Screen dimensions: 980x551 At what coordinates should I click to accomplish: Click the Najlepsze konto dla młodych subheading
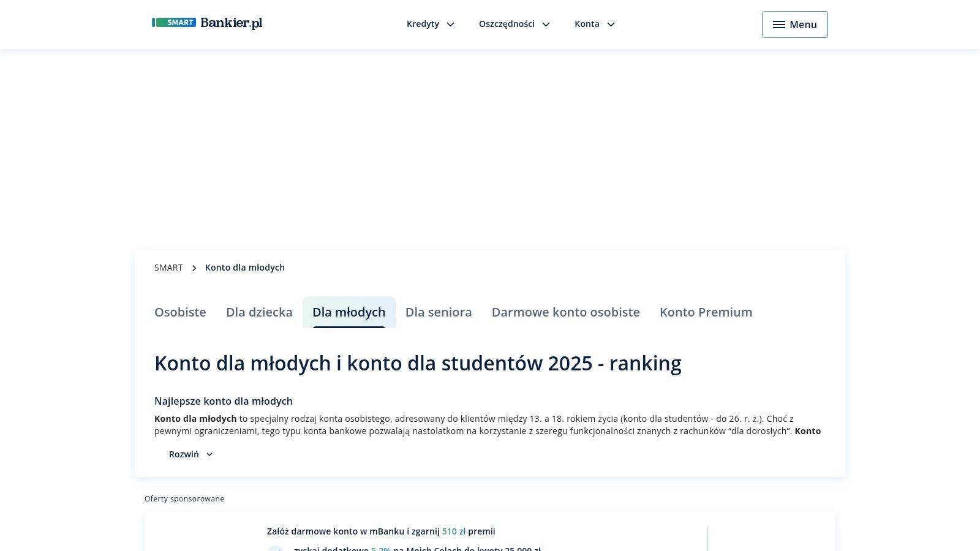[224, 401]
